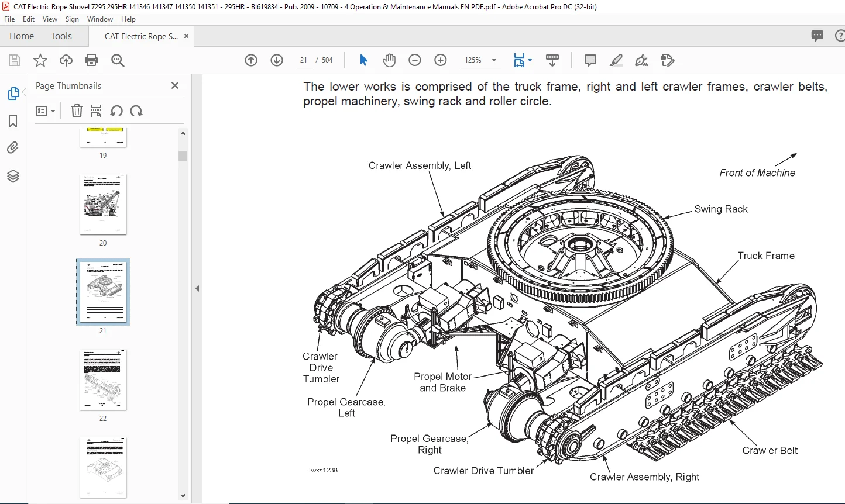The width and height of the screenshot is (845, 504).
Task: Click the read mode scrolling icon
Action: (x=552, y=60)
